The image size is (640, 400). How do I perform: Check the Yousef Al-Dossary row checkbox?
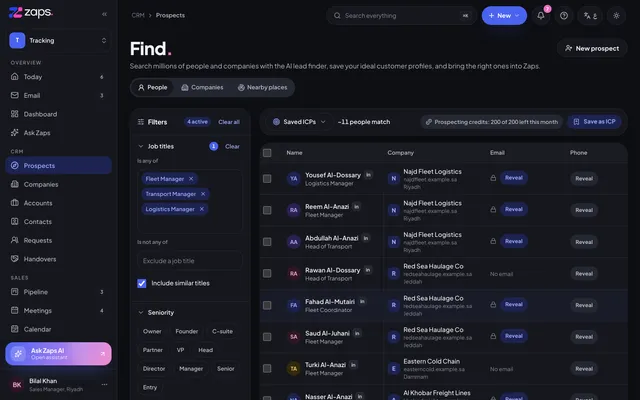pos(267,178)
